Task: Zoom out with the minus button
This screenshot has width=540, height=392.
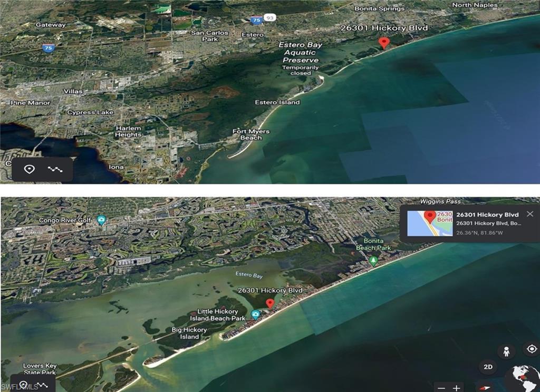Action: click(440, 388)
